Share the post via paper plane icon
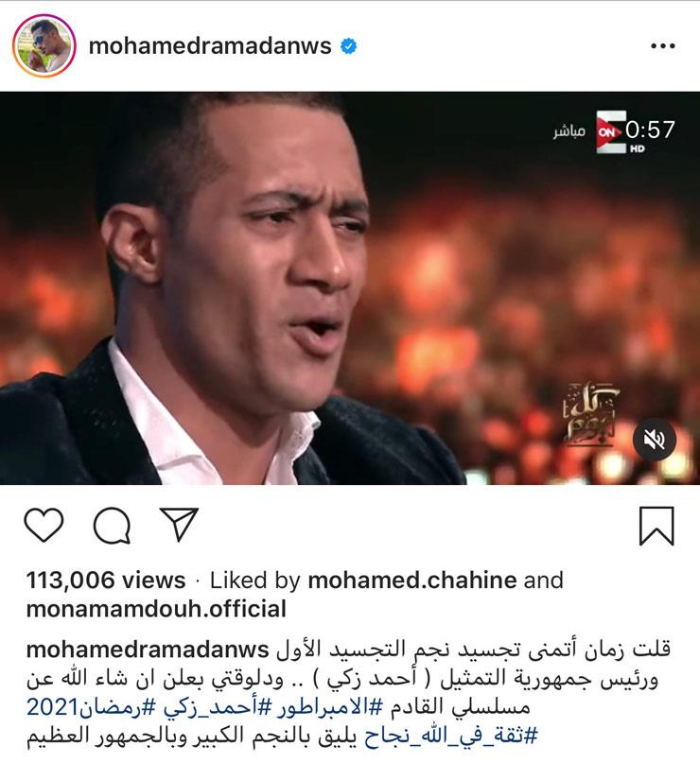Viewport: 700px width, 763px height. [179, 524]
